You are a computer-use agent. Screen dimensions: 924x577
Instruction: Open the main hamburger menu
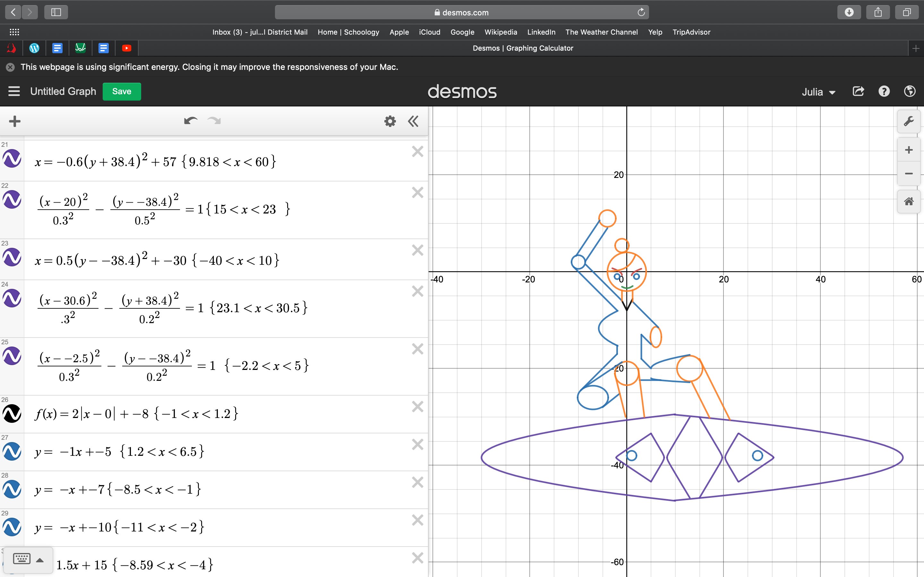14,91
